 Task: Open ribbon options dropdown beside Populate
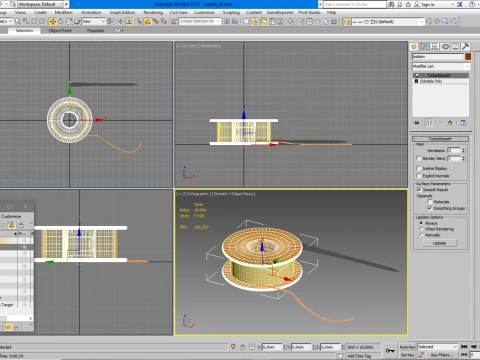point(119,30)
